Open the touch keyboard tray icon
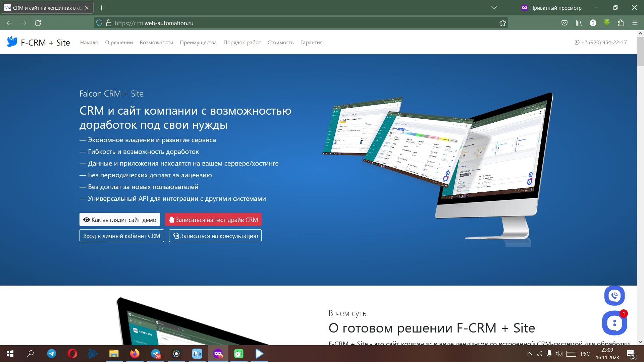Image resolution: width=644 pixels, height=362 pixels. pyautogui.click(x=571, y=354)
